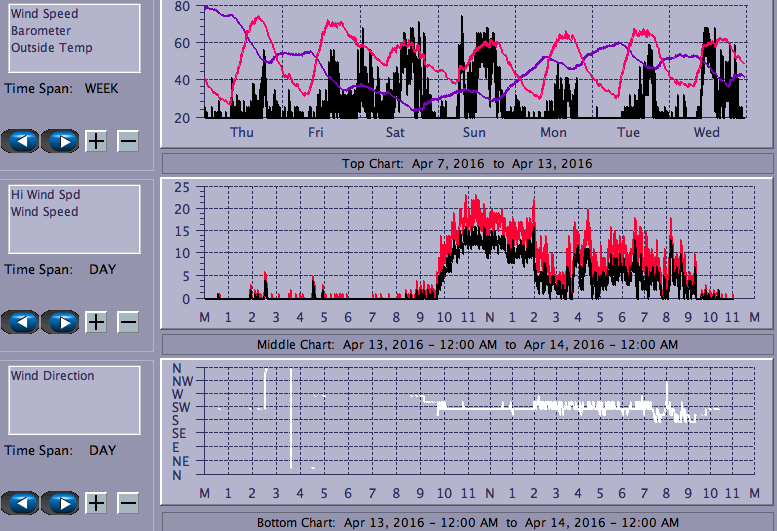The height and width of the screenshot is (531, 777).
Task: Click the Bottom Chart date range bar
Action: pyautogui.click(x=467, y=522)
